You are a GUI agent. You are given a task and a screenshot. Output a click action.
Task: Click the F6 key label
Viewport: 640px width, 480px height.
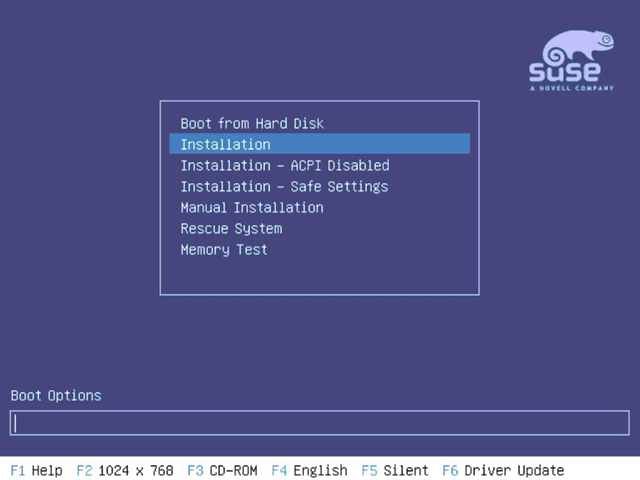click(450, 470)
